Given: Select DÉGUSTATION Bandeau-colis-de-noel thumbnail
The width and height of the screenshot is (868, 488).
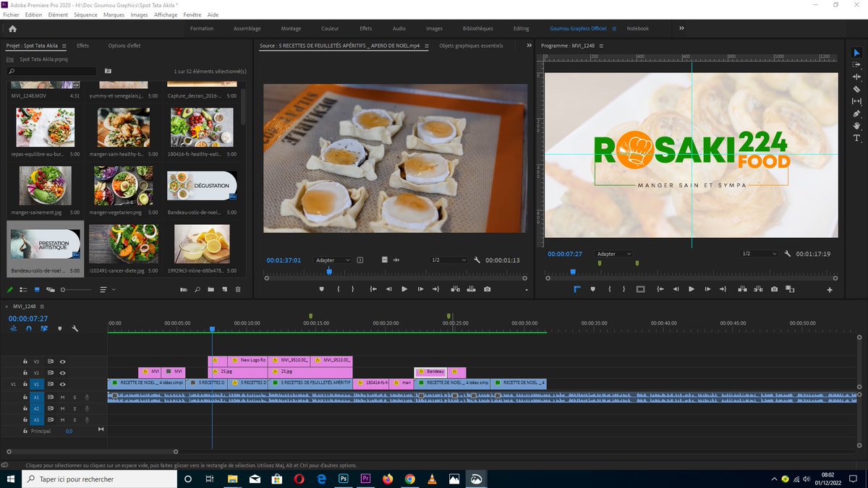Looking at the screenshot, I should (x=202, y=186).
